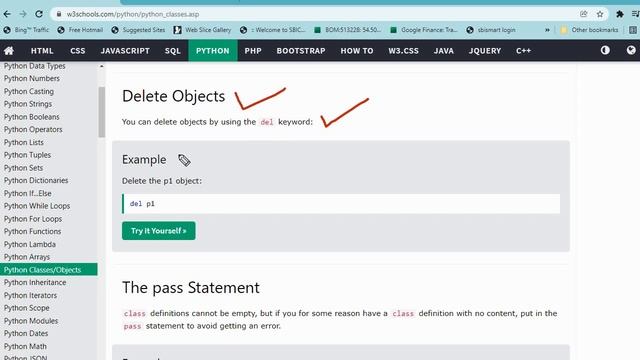This screenshot has width=640, height=360.
Task: Open sbismart login bookmark
Action: point(491,30)
